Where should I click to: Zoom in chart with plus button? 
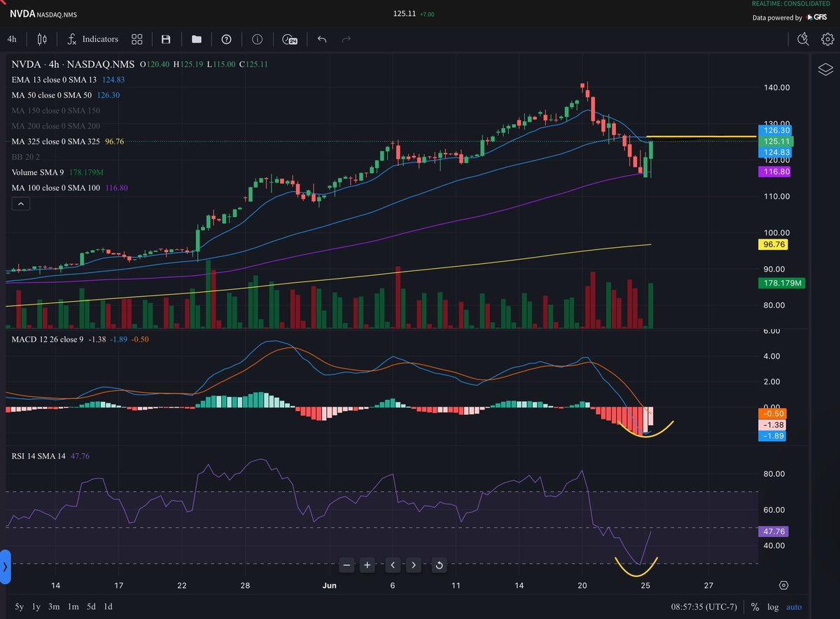[x=369, y=564]
